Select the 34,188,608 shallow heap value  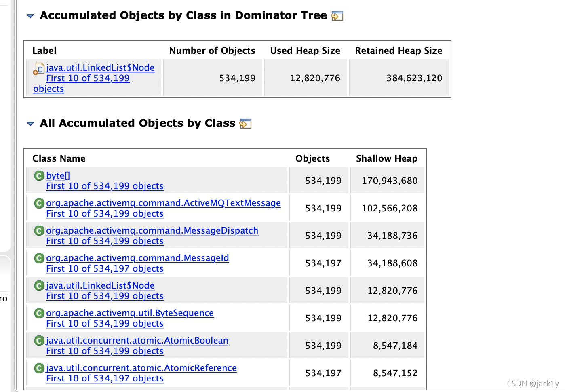point(392,263)
